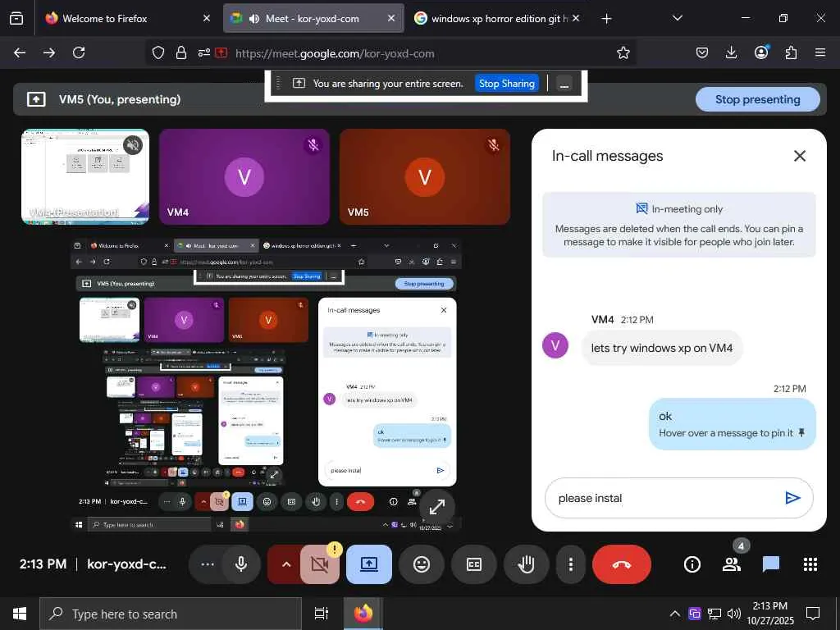840x630 pixels.
Task: Open Firefox downloads panel
Action: (x=731, y=52)
